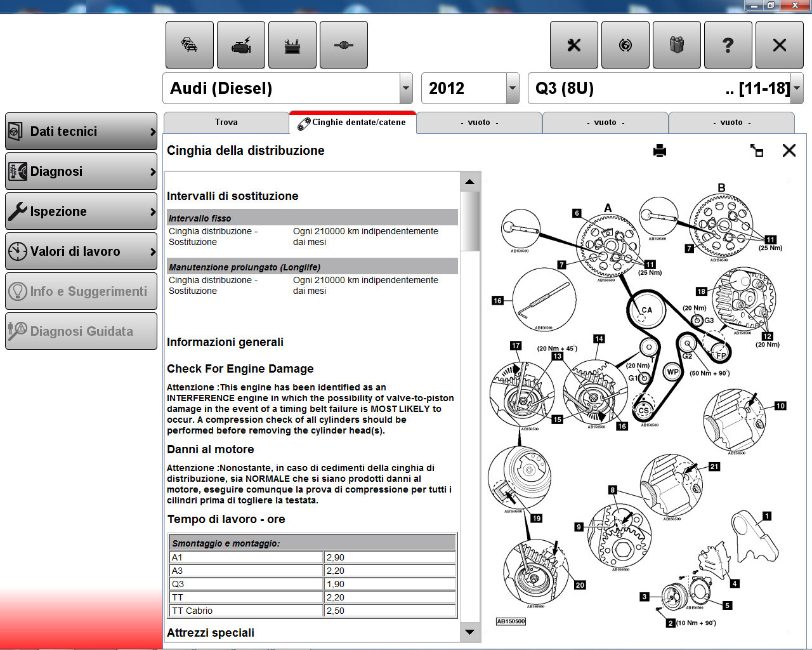The height and width of the screenshot is (650, 812).
Task: Print the timing belt page
Action: click(660, 150)
